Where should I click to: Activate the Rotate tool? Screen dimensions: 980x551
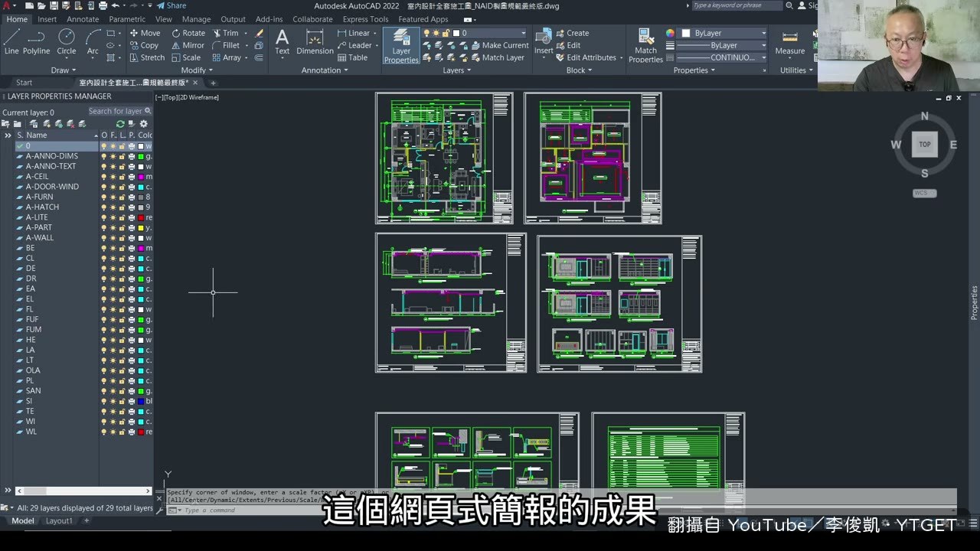pyautogui.click(x=188, y=33)
